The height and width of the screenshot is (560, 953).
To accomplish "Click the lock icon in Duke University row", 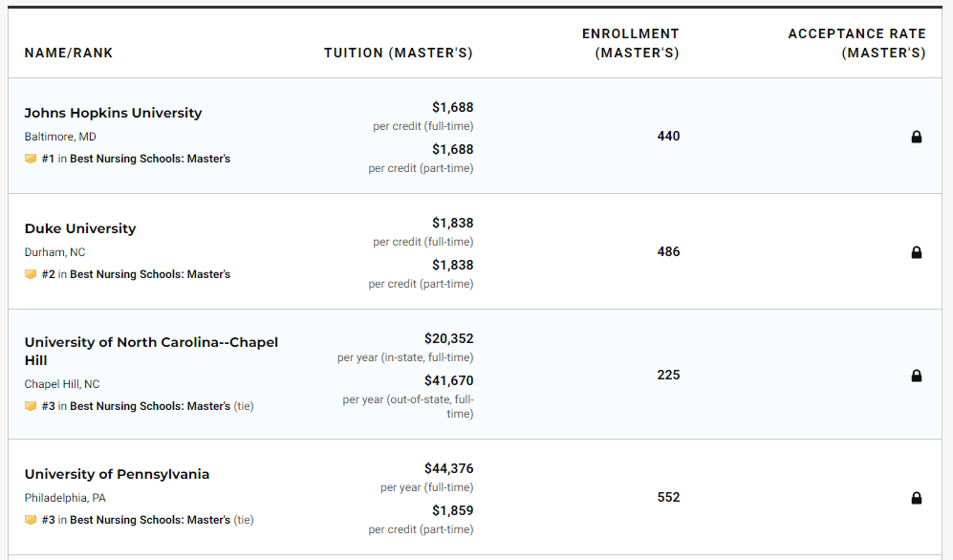I will click(x=917, y=252).
